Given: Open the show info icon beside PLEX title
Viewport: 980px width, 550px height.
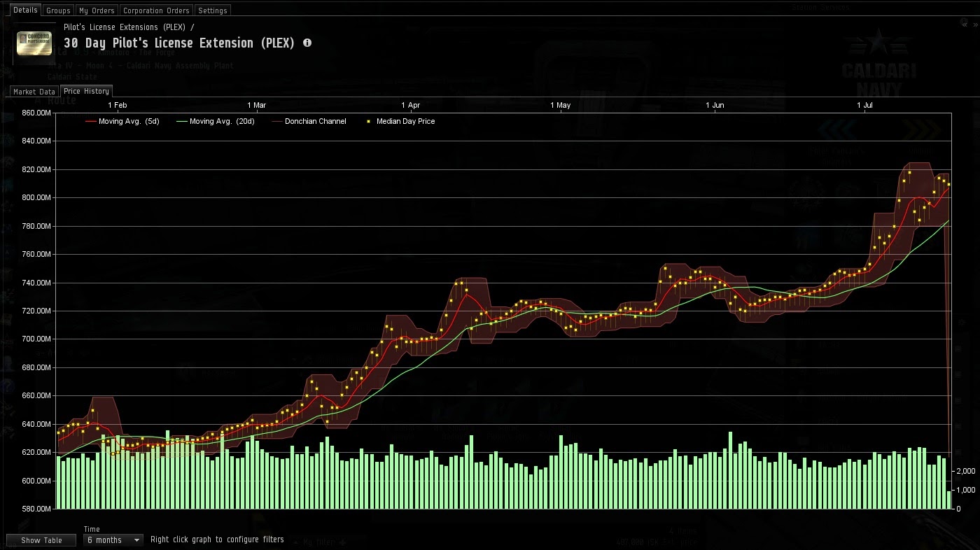Looking at the screenshot, I should (x=307, y=43).
